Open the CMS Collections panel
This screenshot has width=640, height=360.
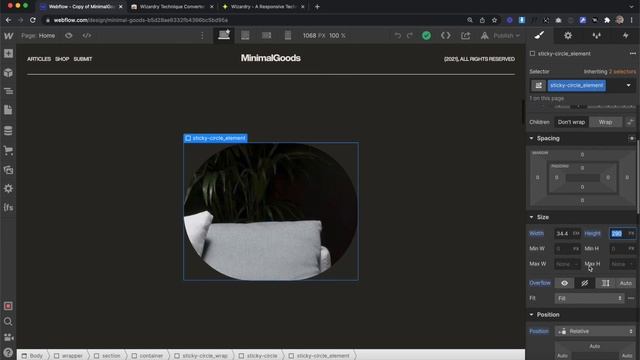8,131
